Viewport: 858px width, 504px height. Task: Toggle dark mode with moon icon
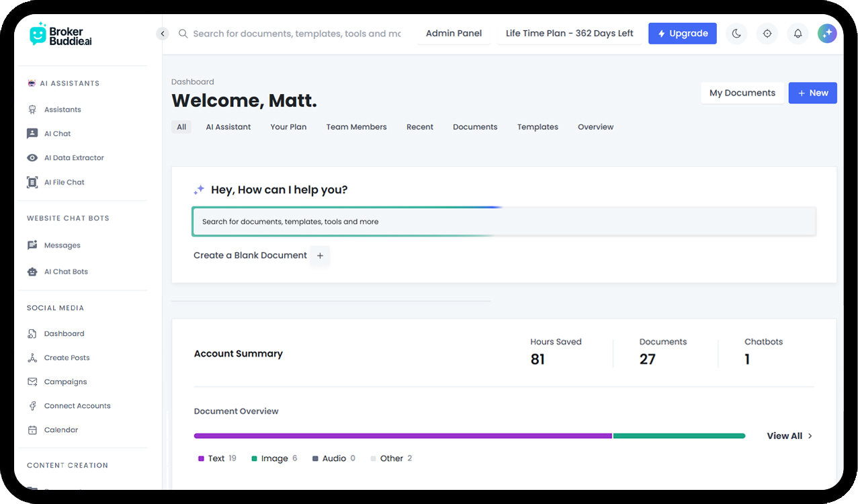point(736,34)
